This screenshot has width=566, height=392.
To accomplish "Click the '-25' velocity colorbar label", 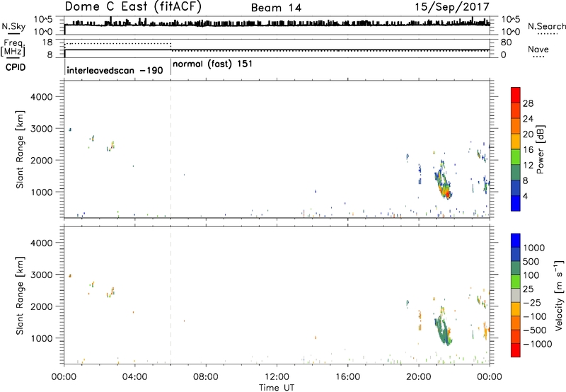I will [532, 303].
